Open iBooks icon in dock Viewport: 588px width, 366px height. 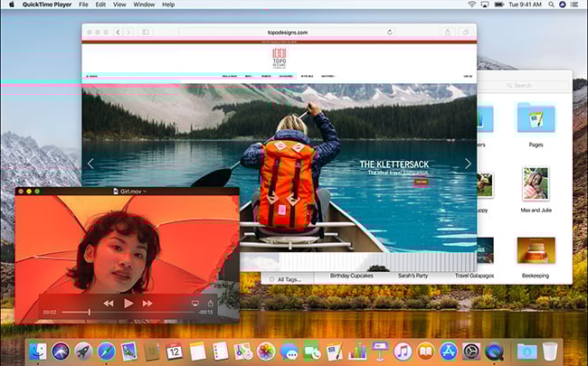point(426,352)
